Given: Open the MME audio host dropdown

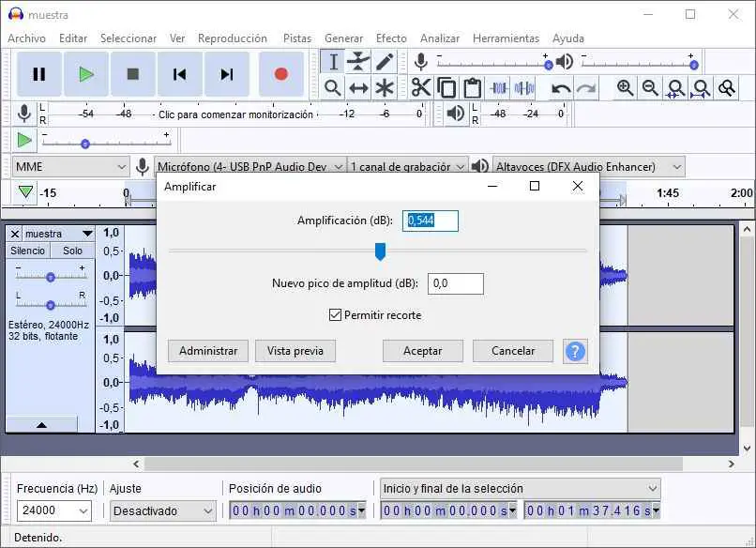Looking at the screenshot, I should tap(70, 166).
